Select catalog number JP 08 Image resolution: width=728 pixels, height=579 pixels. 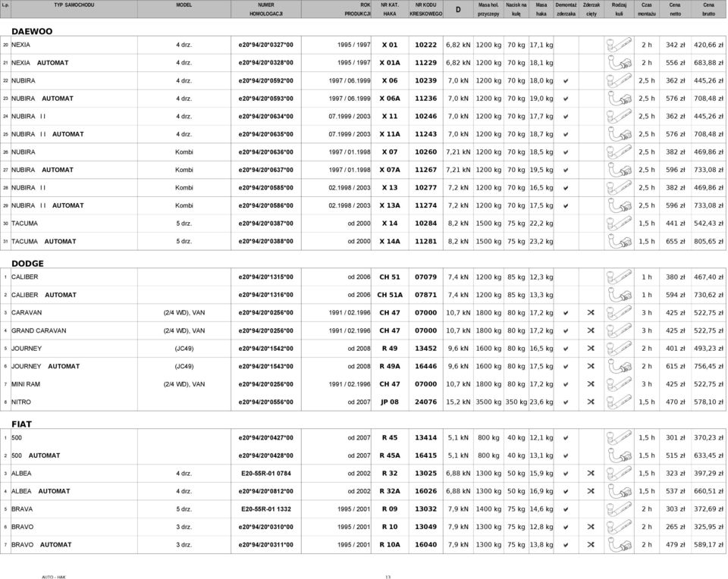[390, 402]
